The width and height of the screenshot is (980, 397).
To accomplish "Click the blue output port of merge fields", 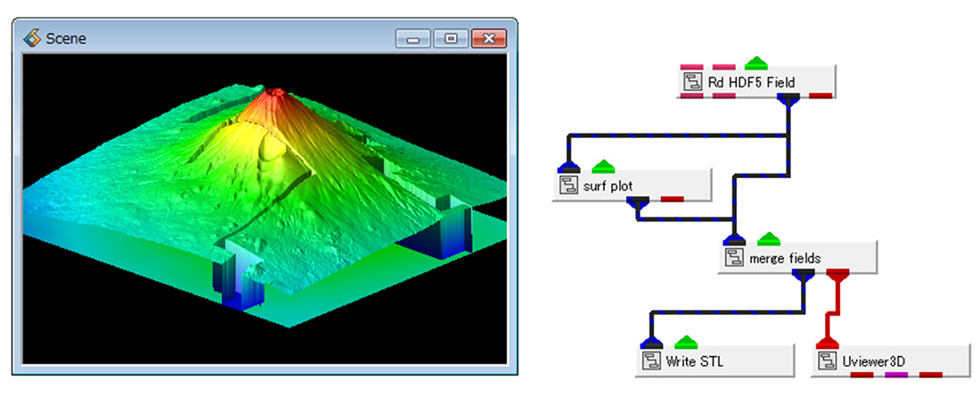I will point(803,274).
